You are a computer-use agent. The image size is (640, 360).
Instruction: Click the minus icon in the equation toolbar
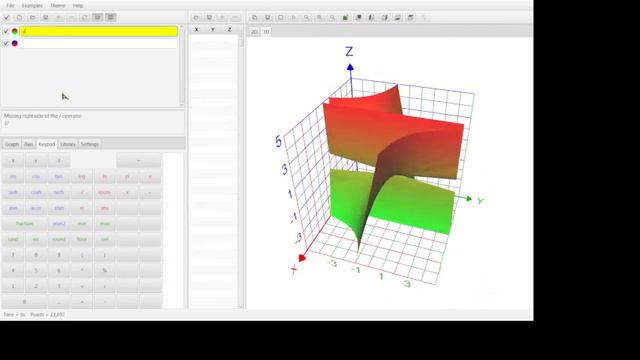pos(71,18)
